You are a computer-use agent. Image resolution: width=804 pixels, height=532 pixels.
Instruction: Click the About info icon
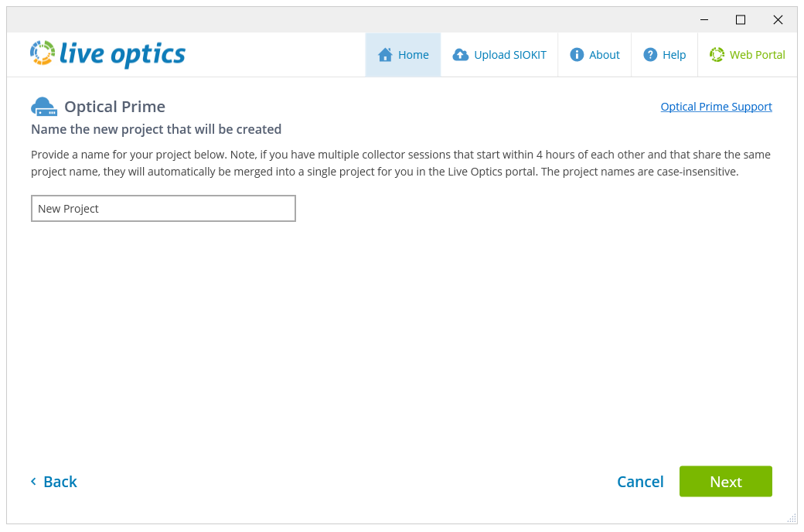[x=577, y=55]
